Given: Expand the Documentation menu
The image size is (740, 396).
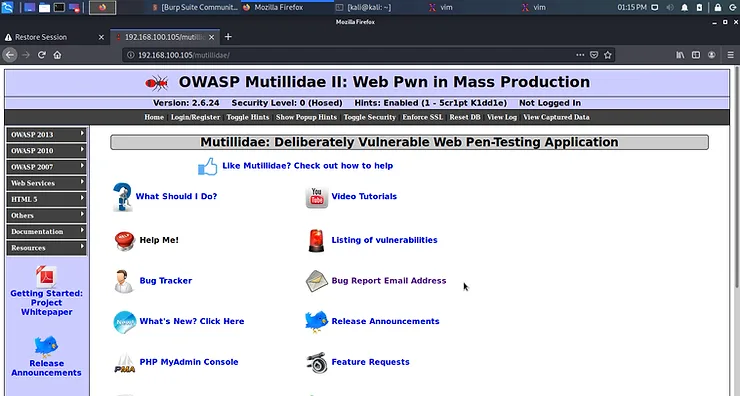Looking at the screenshot, I should (x=46, y=232).
